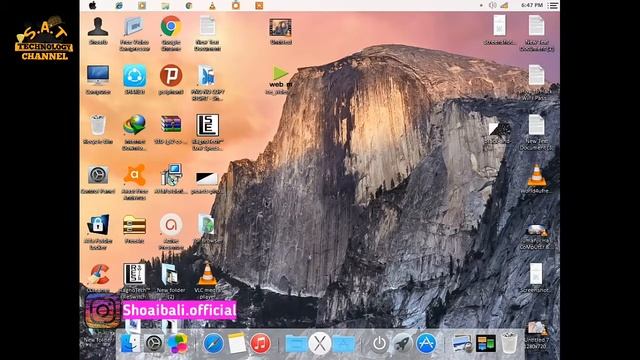Launch Game Center bubbles dock icon

pyautogui.click(x=178, y=344)
